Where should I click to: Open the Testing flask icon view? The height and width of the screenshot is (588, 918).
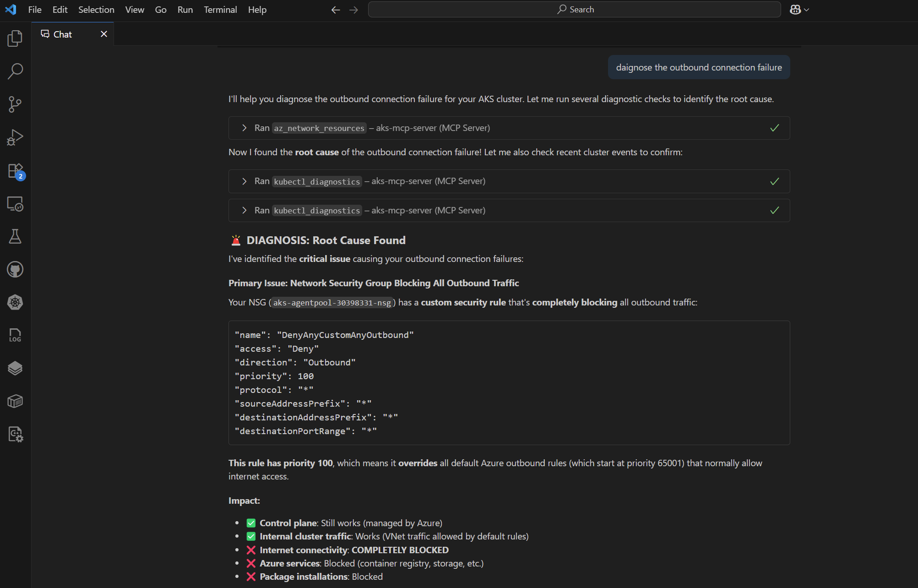[15, 236]
